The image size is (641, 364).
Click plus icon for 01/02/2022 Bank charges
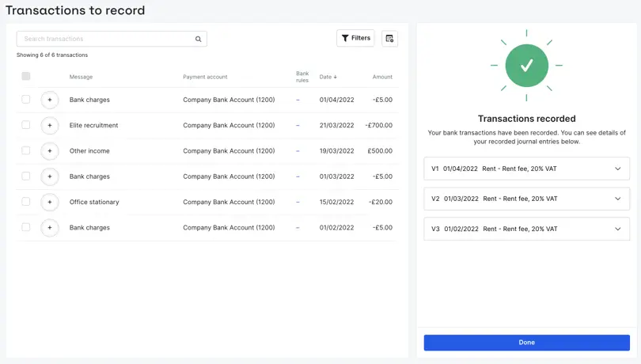[50, 228]
